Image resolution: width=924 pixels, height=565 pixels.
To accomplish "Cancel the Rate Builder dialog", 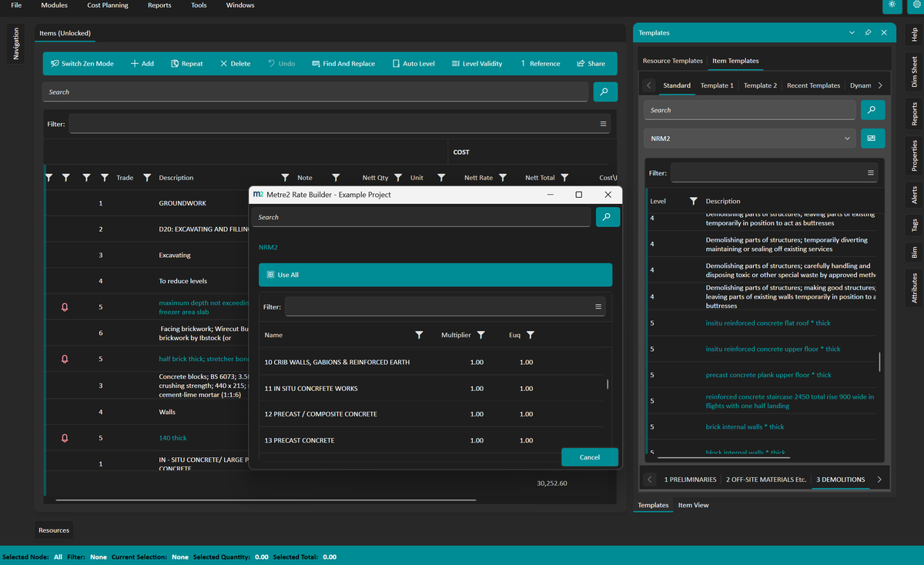I will click(590, 457).
